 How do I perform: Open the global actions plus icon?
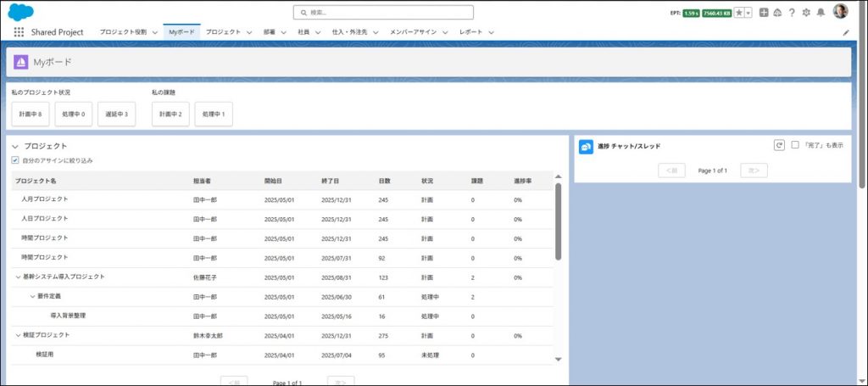tap(764, 13)
